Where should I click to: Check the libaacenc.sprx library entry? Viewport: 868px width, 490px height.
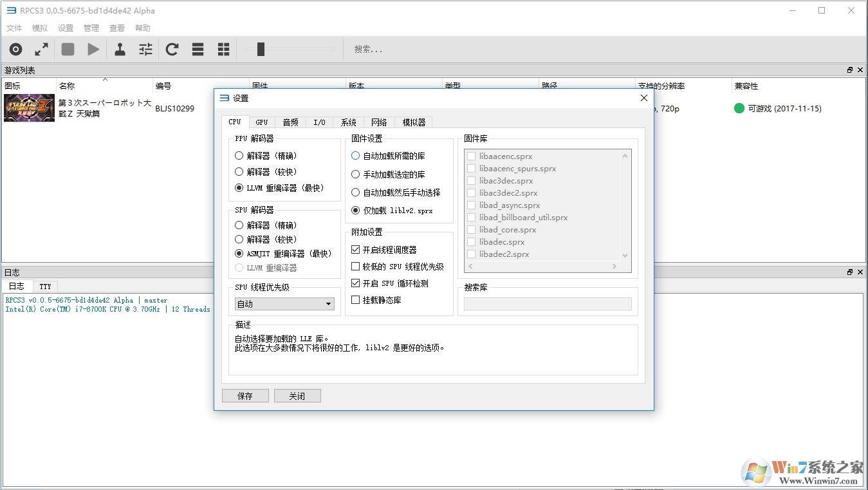tap(472, 156)
